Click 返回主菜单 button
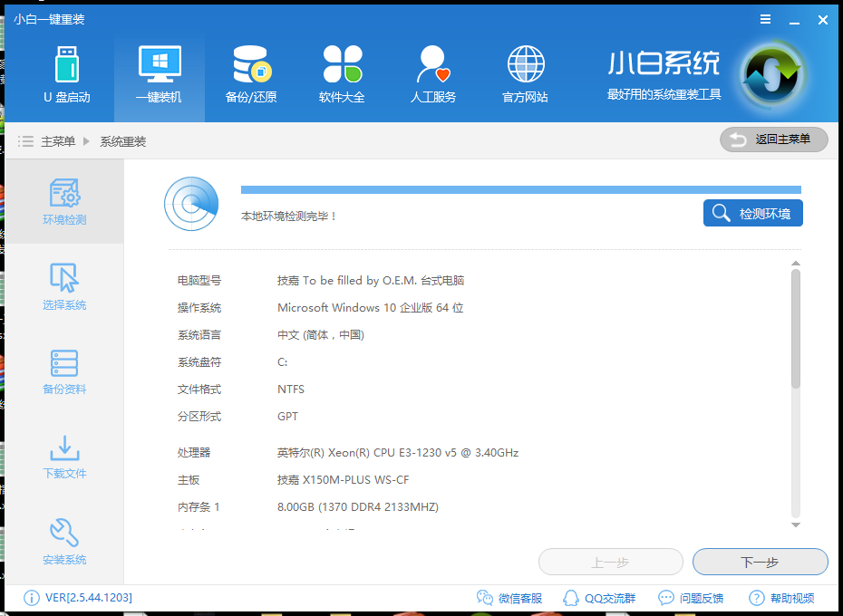The height and width of the screenshot is (616, 843). tap(773, 140)
